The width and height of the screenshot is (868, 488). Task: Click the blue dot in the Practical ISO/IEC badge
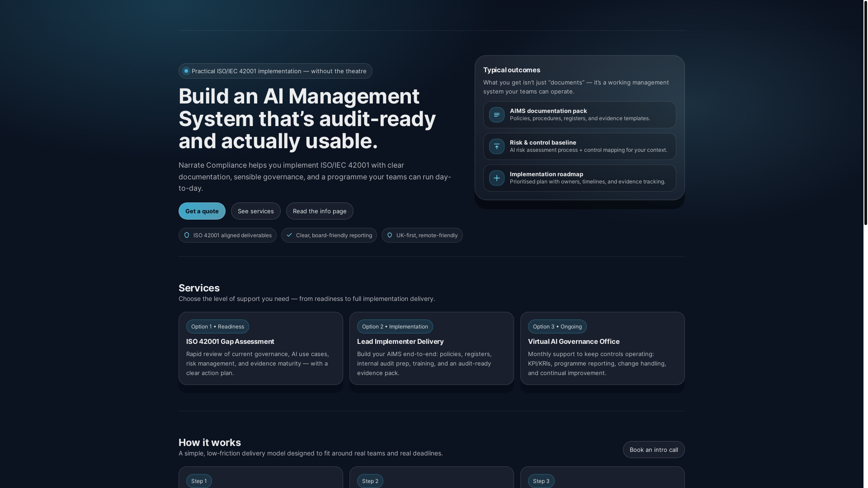(186, 71)
